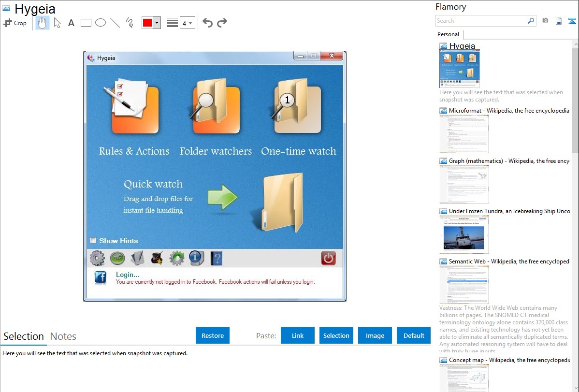Choose the text annotation tool
The image size is (579, 392).
71,23
